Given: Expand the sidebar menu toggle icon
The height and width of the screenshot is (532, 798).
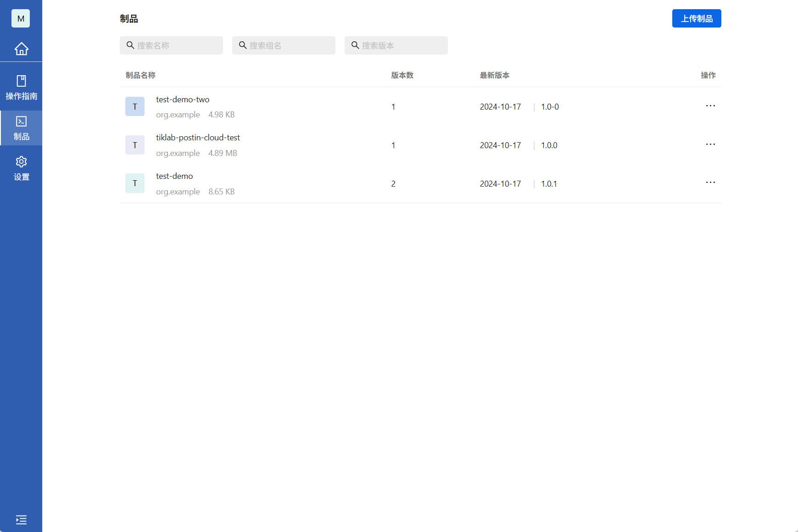Looking at the screenshot, I should (21, 520).
